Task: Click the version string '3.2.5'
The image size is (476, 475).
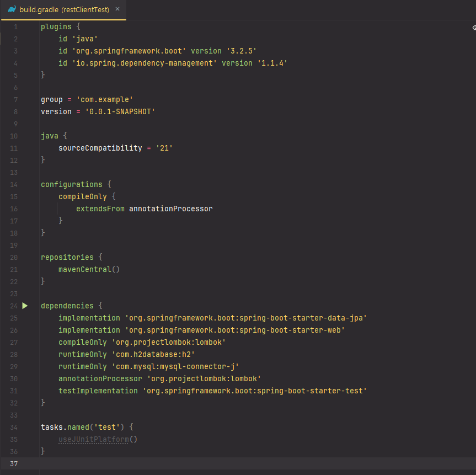Action: coord(242,51)
